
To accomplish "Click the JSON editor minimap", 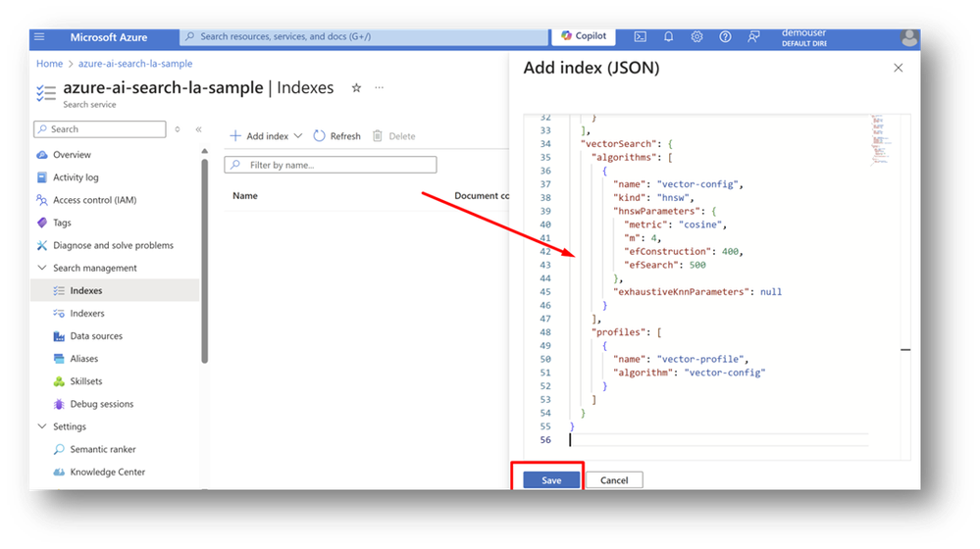I will click(880, 140).
